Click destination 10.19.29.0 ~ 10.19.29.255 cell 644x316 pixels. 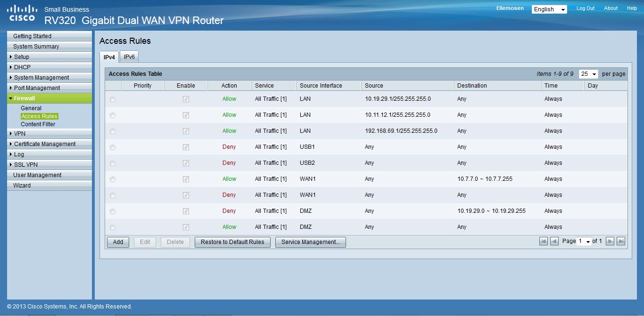(x=491, y=211)
